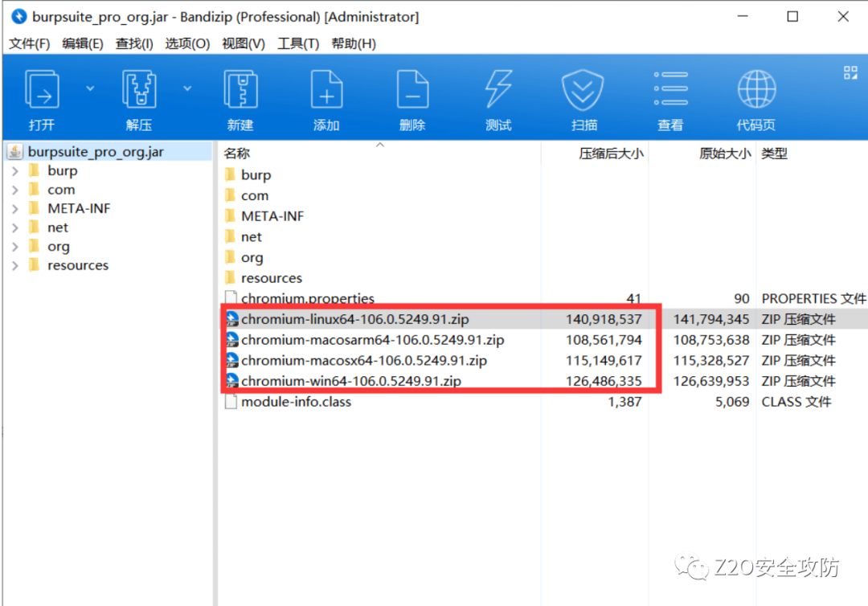Select chromium-macosx64-106.0.5249.91.zip

pyautogui.click(x=364, y=360)
